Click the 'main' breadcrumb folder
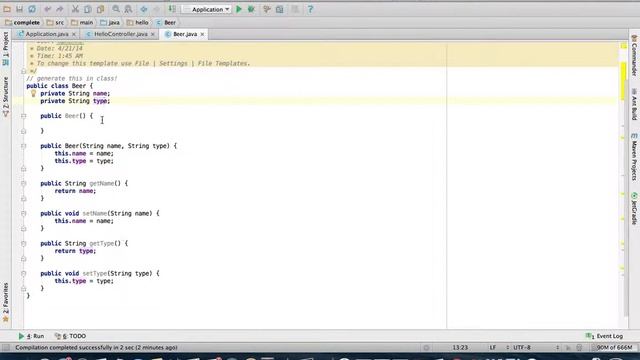 (x=82, y=22)
